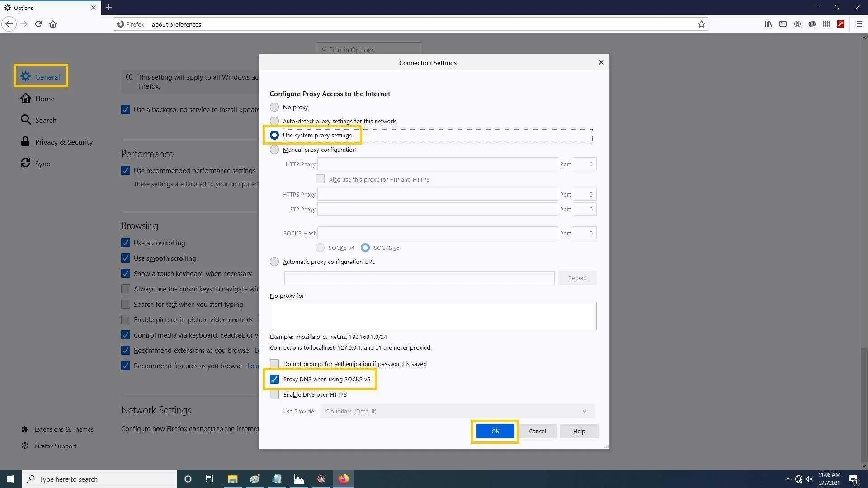Toggle Use autoscrolling checkbox

125,243
